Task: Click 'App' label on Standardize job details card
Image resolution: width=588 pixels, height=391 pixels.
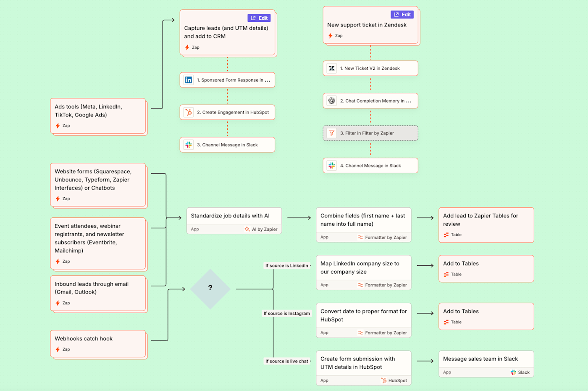Action: click(x=195, y=229)
